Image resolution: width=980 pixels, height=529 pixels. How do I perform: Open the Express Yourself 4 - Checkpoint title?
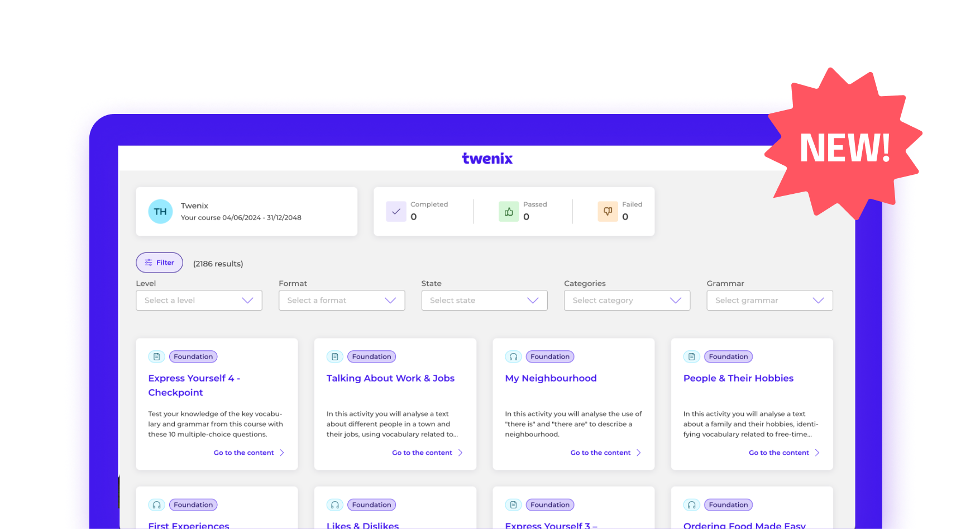194,385
